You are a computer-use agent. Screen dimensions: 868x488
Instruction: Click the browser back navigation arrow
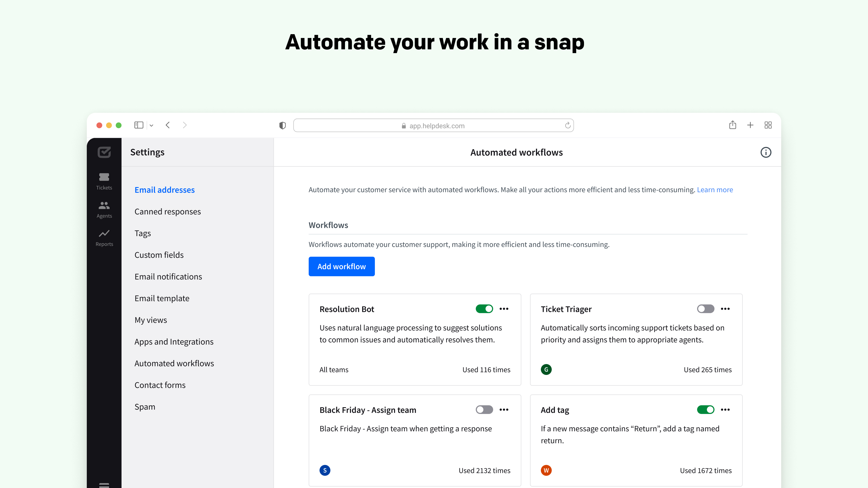click(168, 125)
